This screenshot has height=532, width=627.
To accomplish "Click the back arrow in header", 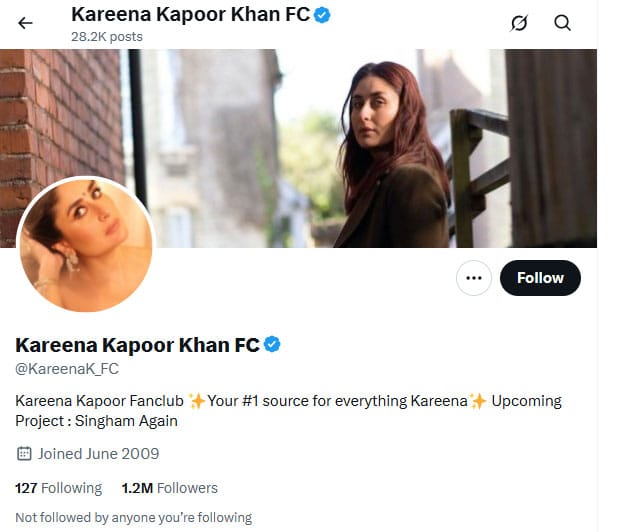I will click(25, 23).
